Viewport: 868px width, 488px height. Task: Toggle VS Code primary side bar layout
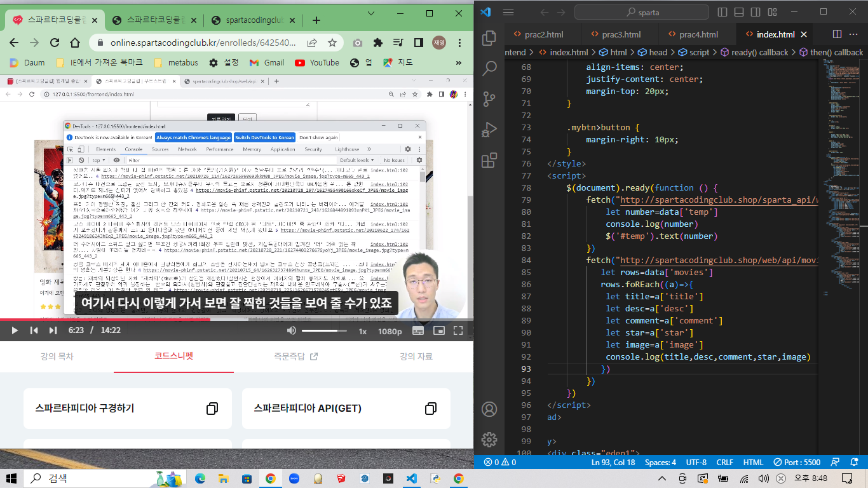[722, 12]
